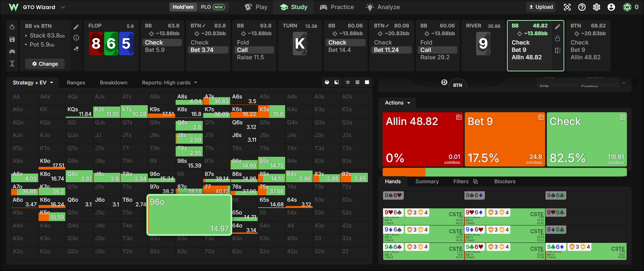
Task: Go to the Analyze section
Action: [x=383, y=7]
